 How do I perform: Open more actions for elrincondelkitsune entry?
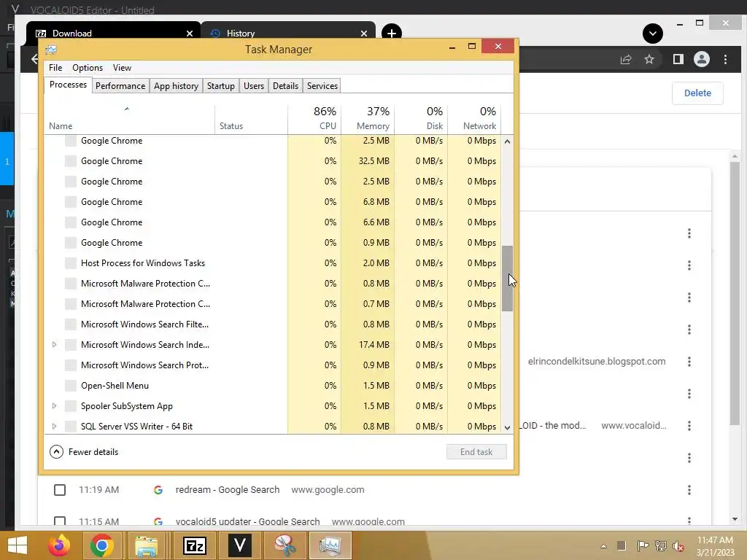[689, 362]
